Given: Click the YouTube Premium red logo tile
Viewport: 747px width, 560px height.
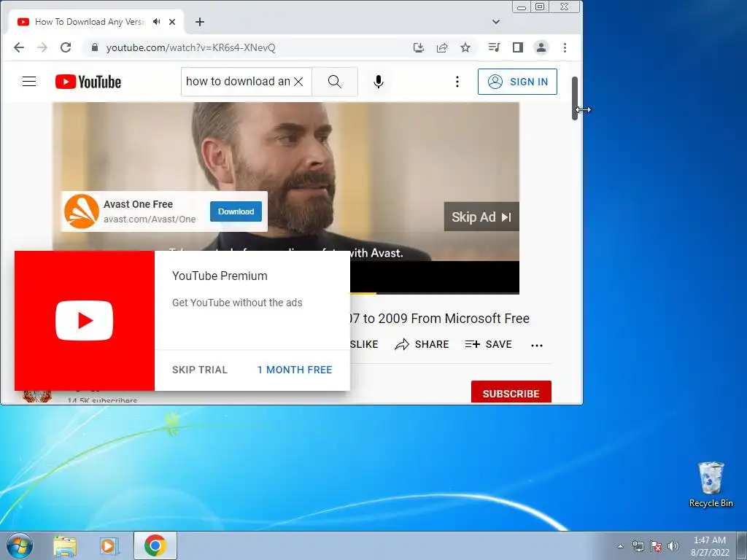Looking at the screenshot, I should pyautogui.click(x=85, y=321).
